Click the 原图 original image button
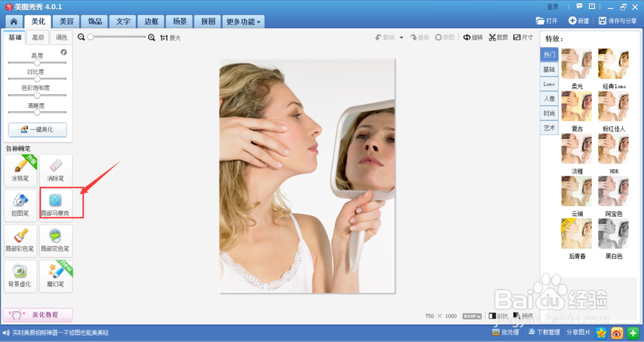This screenshot has height=342, width=644. tap(445, 37)
